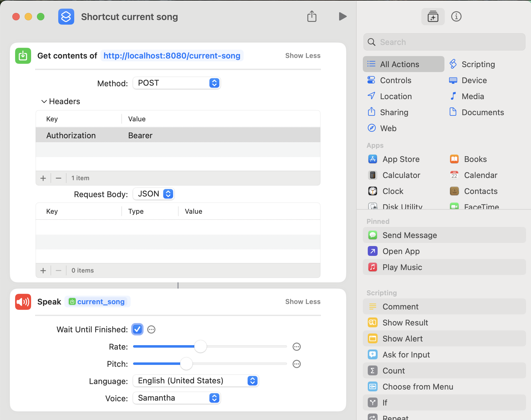
Task: Click the Get contents of action icon
Action: [23, 56]
